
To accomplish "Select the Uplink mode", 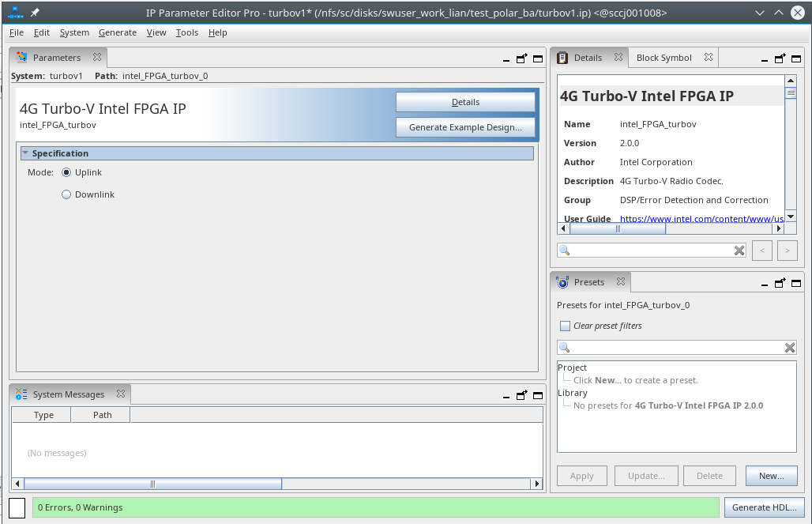I will [x=66, y=172].
